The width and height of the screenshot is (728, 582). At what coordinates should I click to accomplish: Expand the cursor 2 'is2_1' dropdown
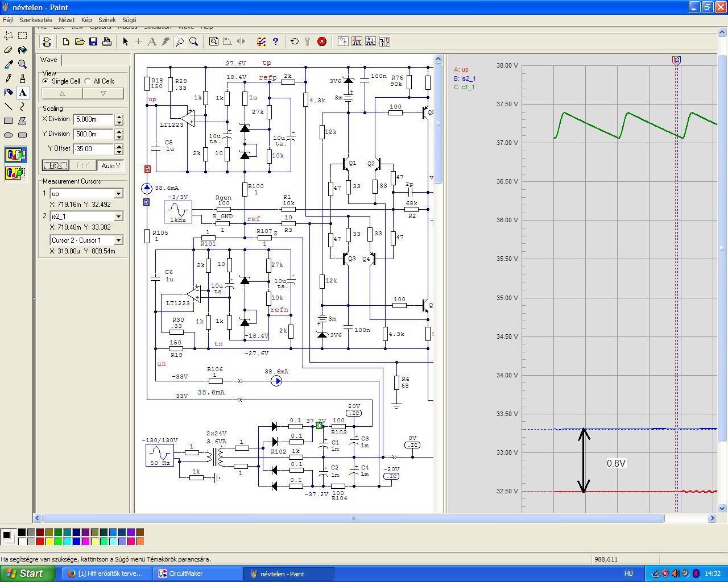point(118,217)
